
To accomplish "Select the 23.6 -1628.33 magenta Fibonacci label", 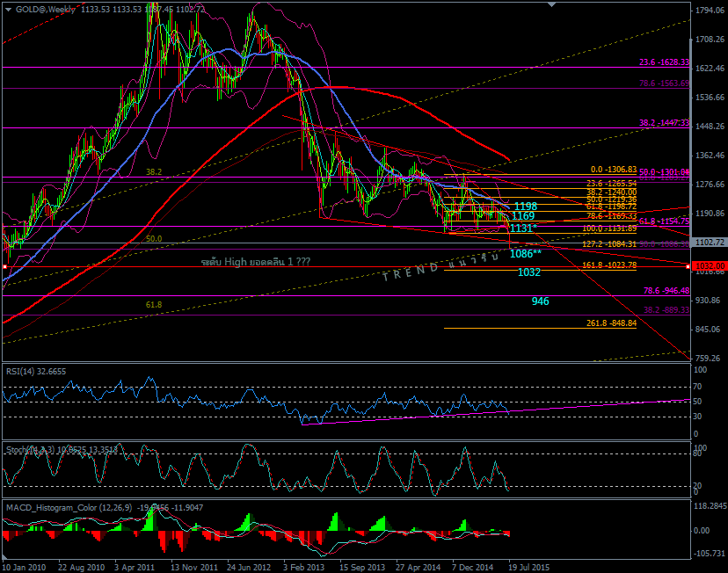I will (664, 62).
